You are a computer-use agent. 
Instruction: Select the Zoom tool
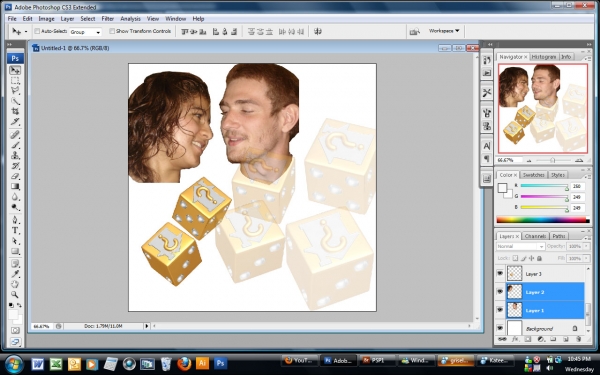(x=15, y=294)
